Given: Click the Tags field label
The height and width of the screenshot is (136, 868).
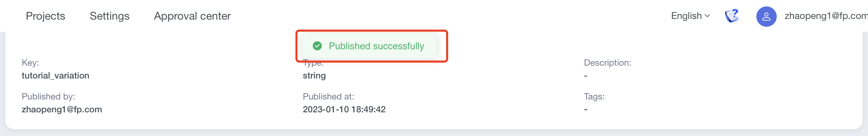Looking at the screenshot, I should (594, 96).
